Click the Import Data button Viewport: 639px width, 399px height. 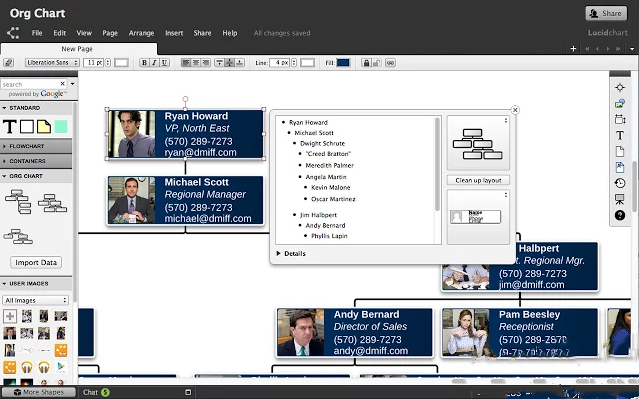(x=36, y=262)
